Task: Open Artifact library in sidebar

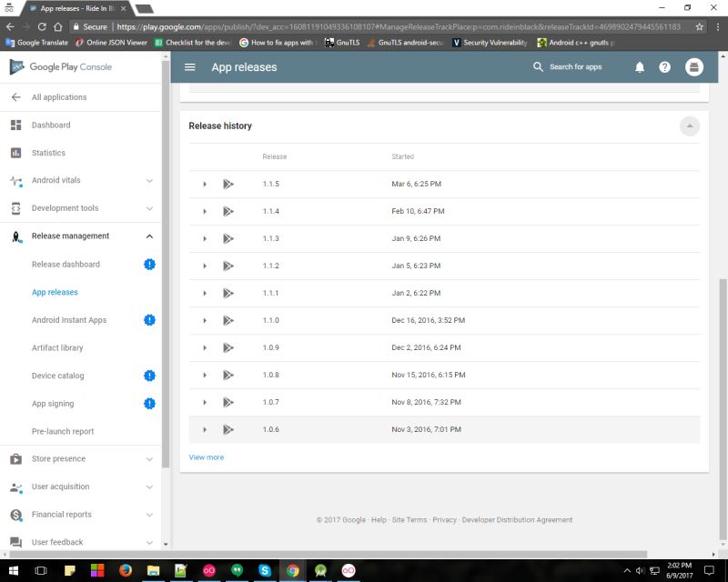Action: 57,347
